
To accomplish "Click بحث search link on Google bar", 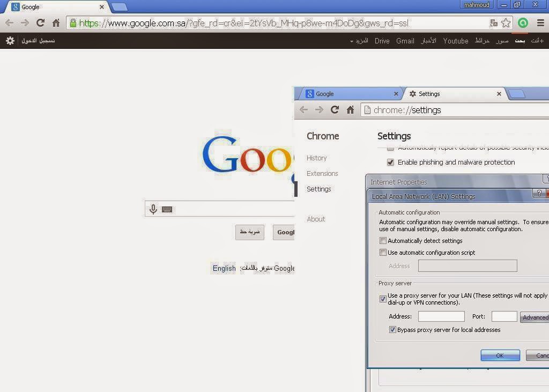I will click(x=520, y=41).
